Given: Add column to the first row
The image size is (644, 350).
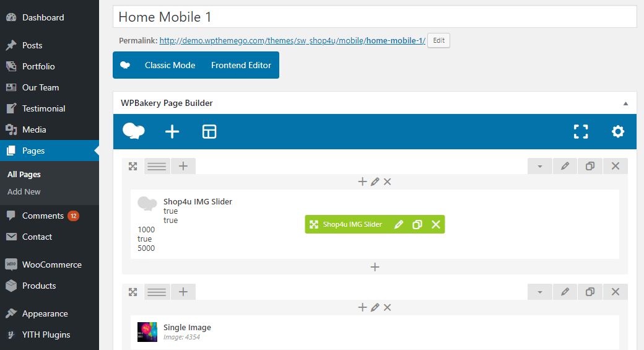Looking at the screenshot, I should tap(183, 166).
